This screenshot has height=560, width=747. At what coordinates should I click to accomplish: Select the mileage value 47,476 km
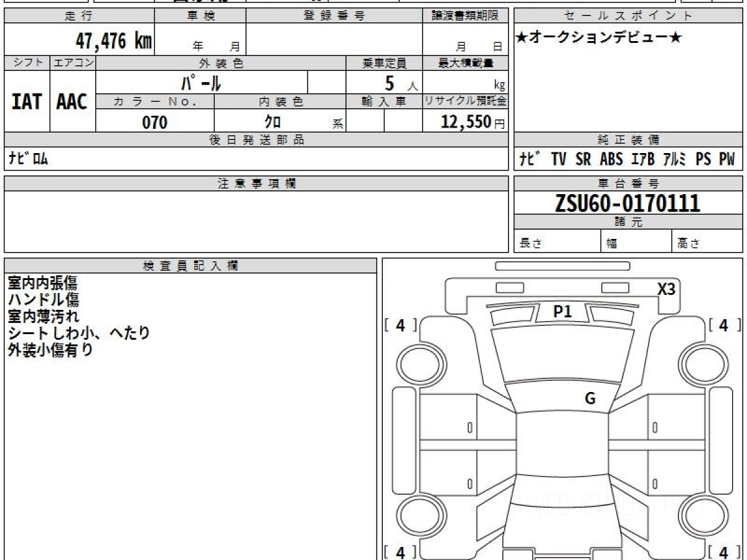coord(114,42)
